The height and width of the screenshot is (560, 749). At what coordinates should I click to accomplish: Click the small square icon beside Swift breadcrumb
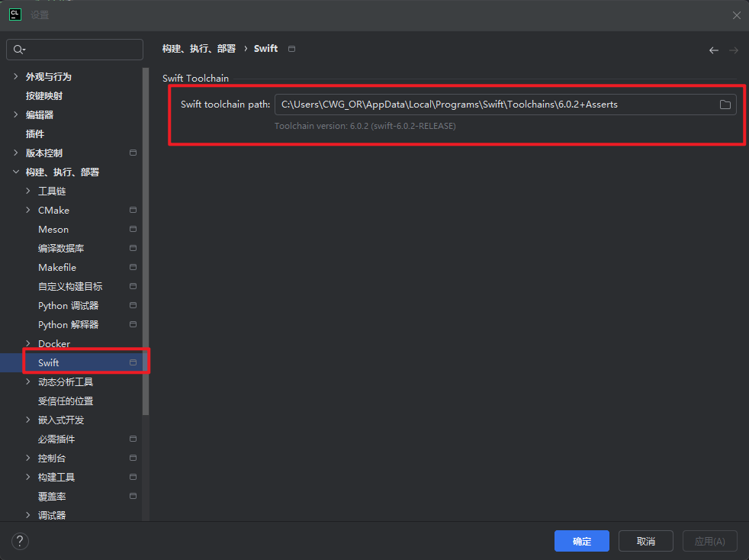pos(291,47)
